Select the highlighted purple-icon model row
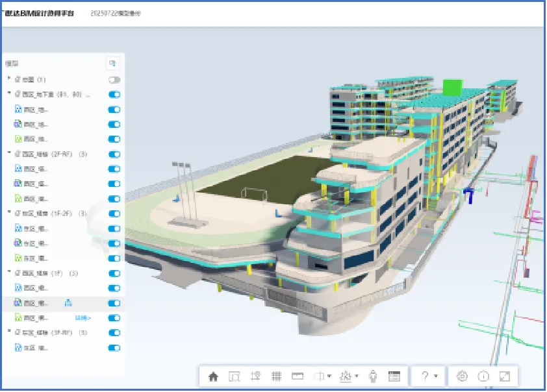This screenshot has width=547, height=392. [63, 303]
